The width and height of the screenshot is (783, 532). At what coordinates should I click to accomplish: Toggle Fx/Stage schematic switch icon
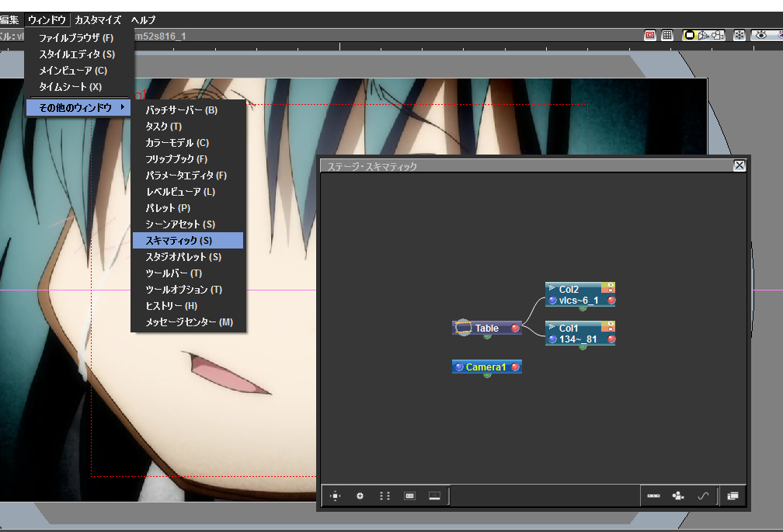733,495
